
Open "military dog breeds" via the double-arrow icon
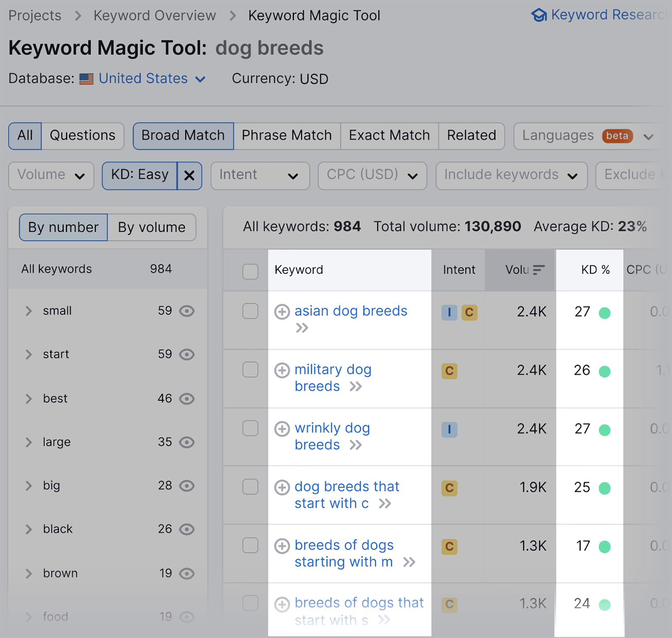(x=356, y=387)
